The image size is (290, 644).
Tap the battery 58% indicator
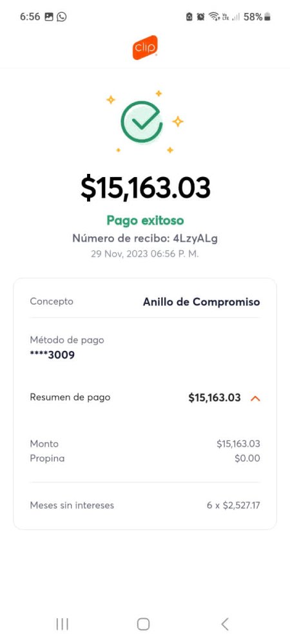click(x=258, y=17)
